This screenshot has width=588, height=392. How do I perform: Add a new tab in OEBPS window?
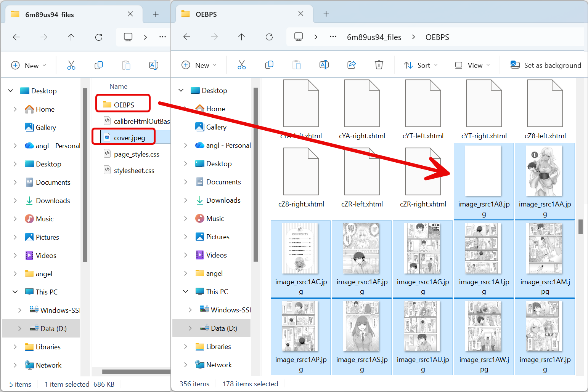[326, 14]
